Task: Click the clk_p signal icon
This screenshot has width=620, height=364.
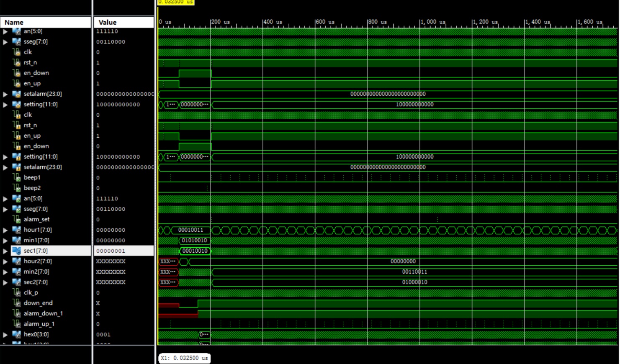Action: coord(17,292)
